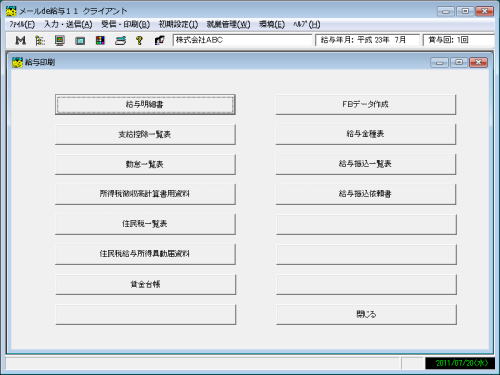500x375 pixels.
Task: Click the 株式会社ABC company name field
Action: tap(242, 40)
